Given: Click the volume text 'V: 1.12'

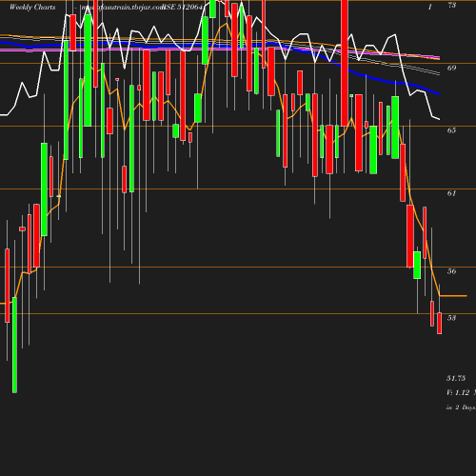Looking at the screenshot, I should coord(458,392).
